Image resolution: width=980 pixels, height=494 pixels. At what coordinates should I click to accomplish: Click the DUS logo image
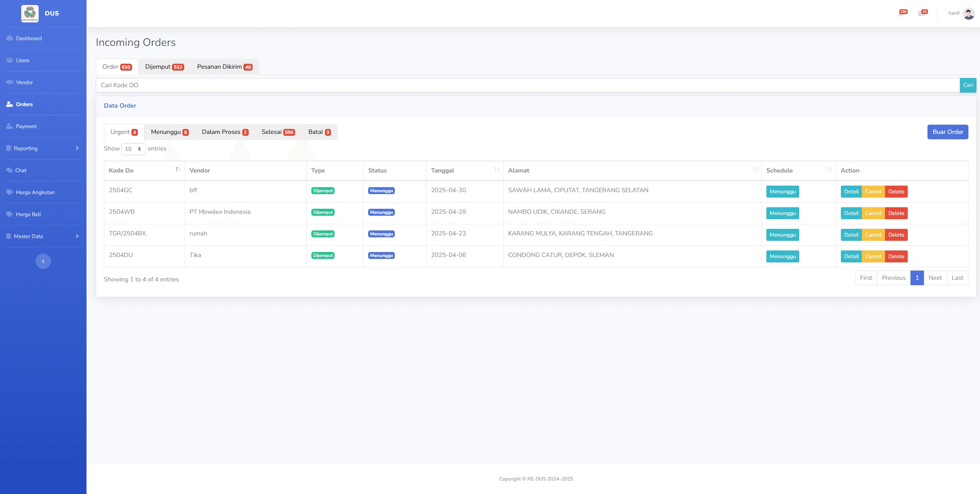pyautogui.click(x=30, y=14)
